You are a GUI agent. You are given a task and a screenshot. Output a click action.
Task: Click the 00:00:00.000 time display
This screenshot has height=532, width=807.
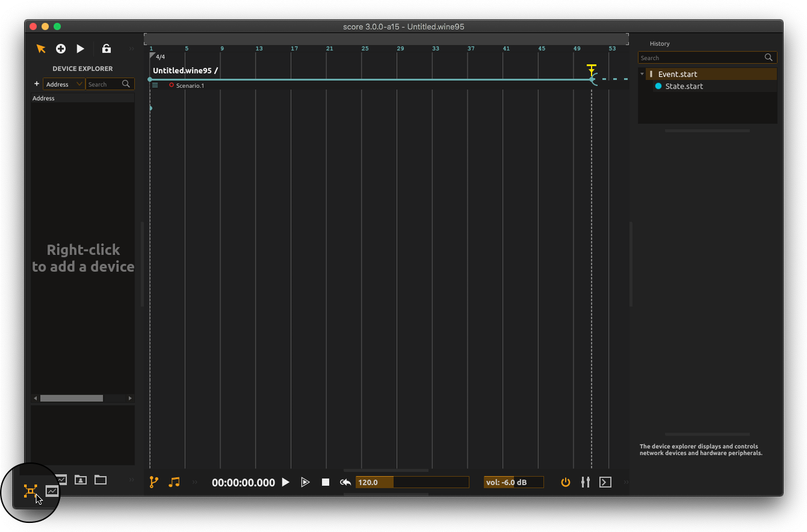(x=243, y=483)
